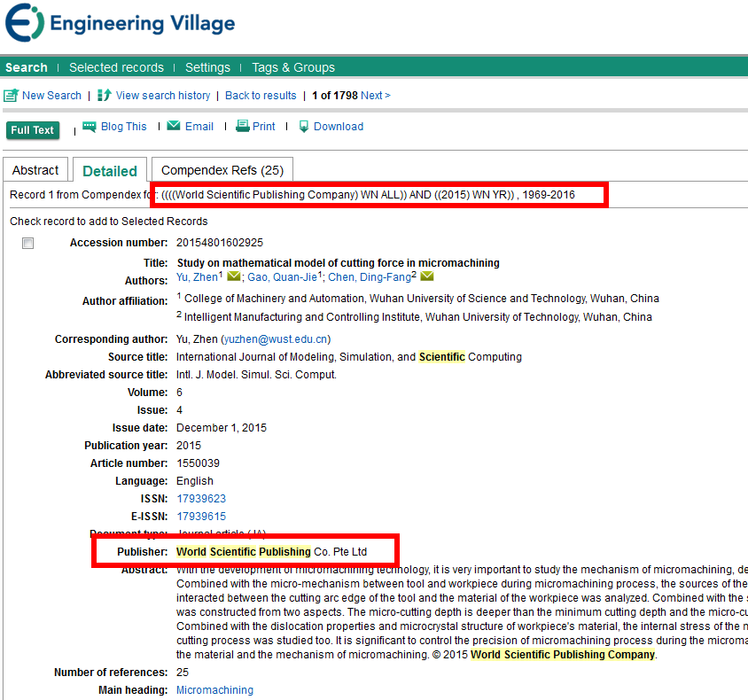Open the ISSN 17939623 link
The width and height of the screenshot is (748, 700).
click(x=201, y=499)
